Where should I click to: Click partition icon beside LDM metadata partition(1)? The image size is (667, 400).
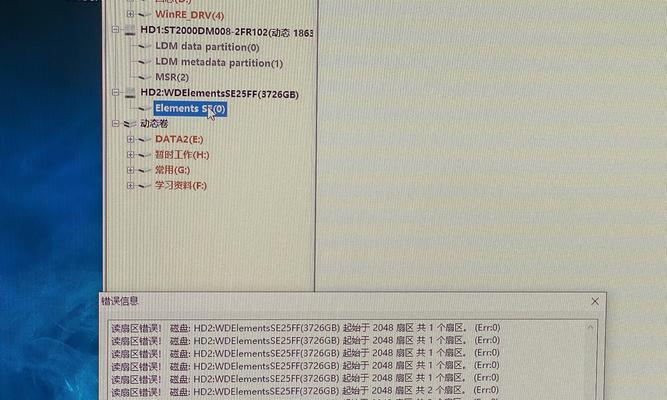(x=145, y=62)
